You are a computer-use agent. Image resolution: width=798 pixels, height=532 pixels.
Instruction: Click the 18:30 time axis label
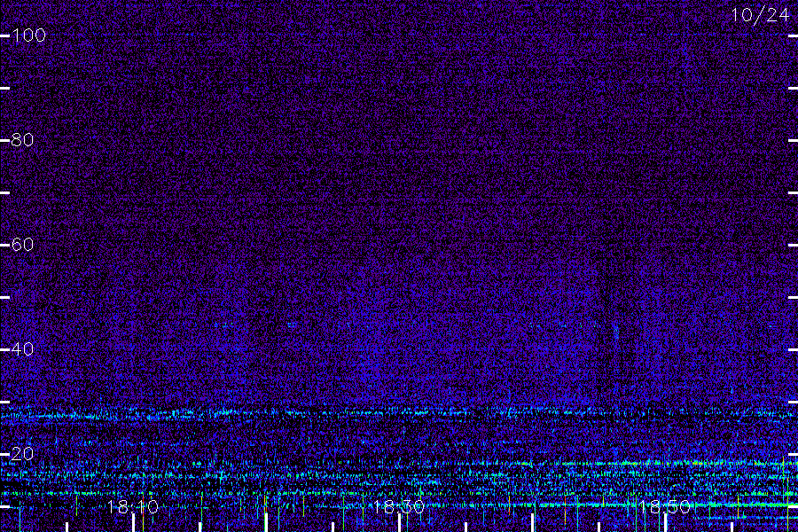coord(399,507)
